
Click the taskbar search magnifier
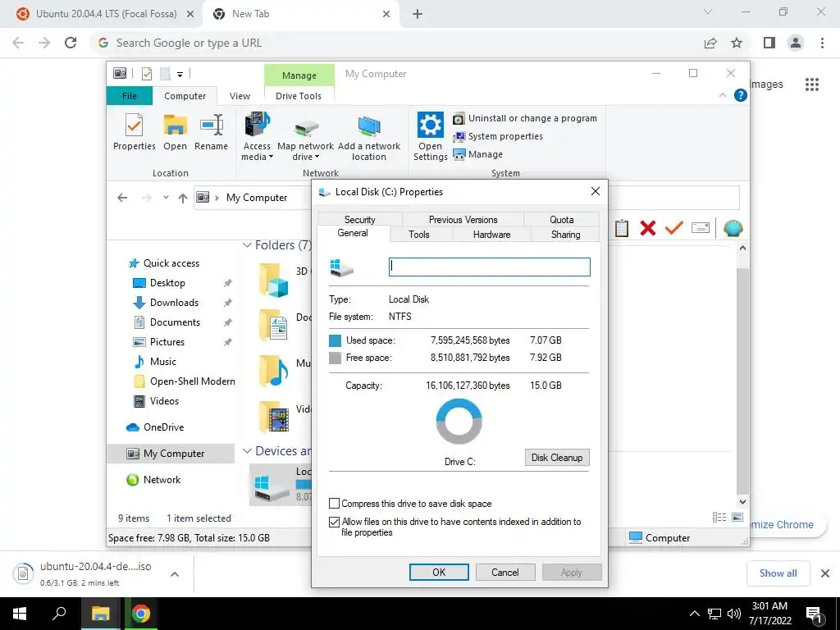click(59, 614)
